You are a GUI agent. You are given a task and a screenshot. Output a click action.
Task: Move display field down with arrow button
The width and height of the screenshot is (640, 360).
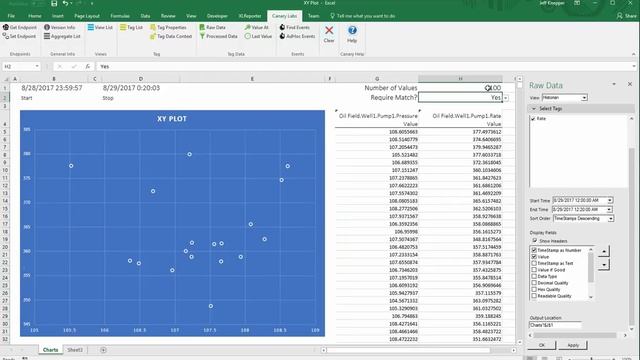[604, 265]
